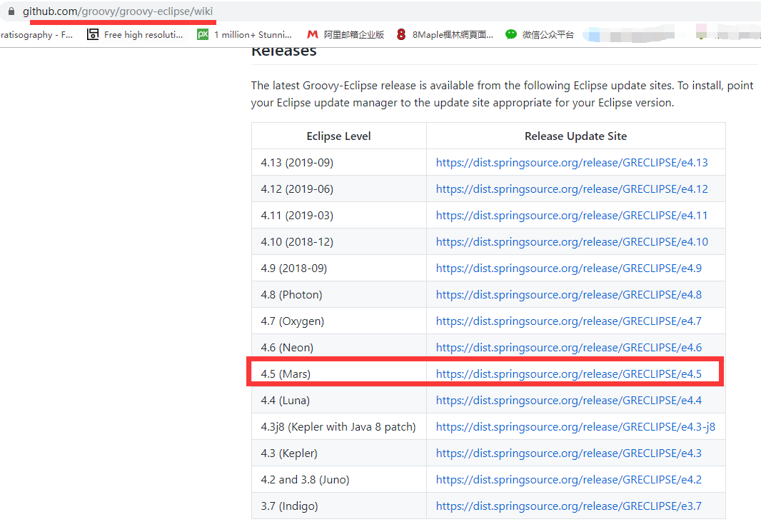Click the '4.12 (2019-06)' cell

[339, 189]
